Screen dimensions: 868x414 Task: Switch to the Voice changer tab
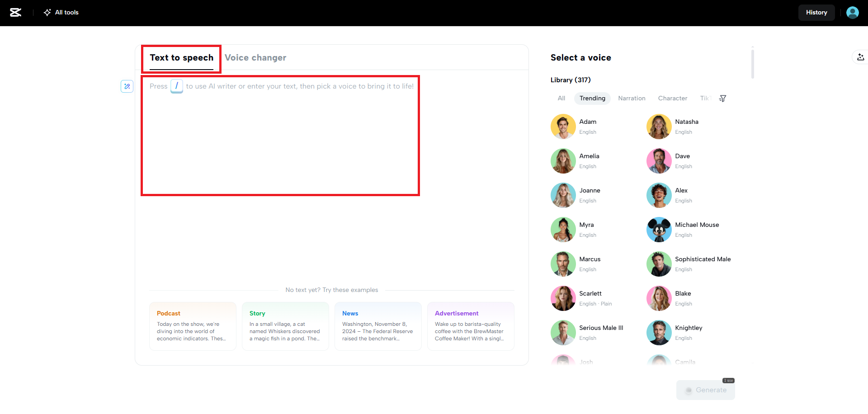pos(255,57)
